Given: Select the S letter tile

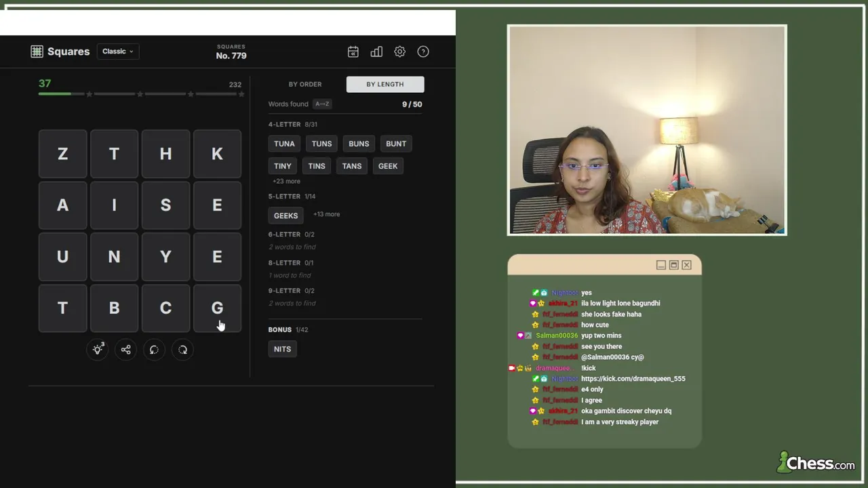Looking at the screenshot, I should click(x=165, y=205).
